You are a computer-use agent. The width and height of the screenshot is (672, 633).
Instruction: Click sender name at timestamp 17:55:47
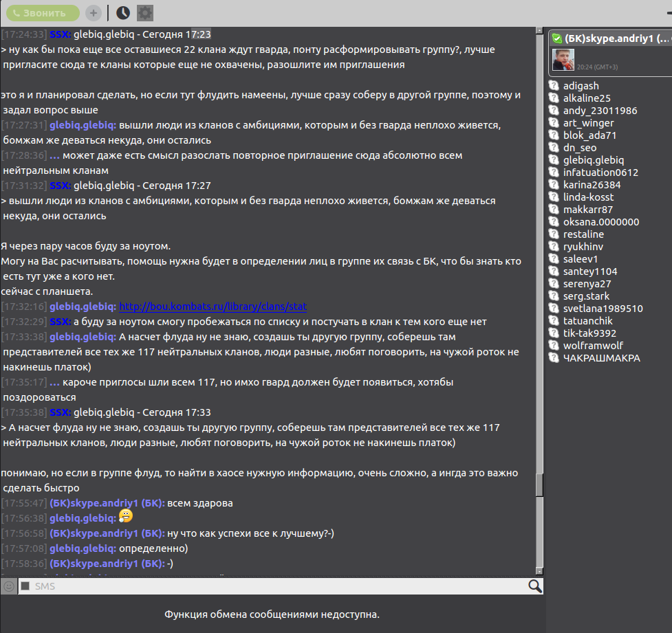coord(107,503)
